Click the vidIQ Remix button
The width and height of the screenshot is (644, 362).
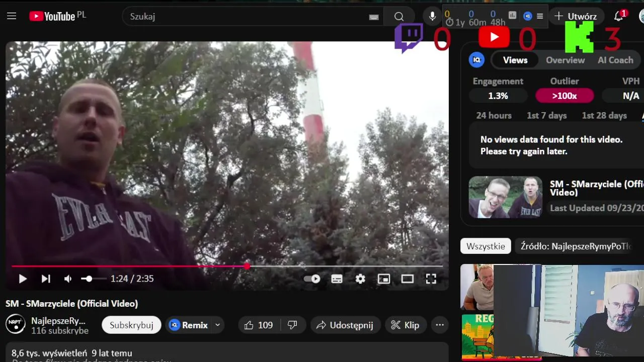pos(189,325)
